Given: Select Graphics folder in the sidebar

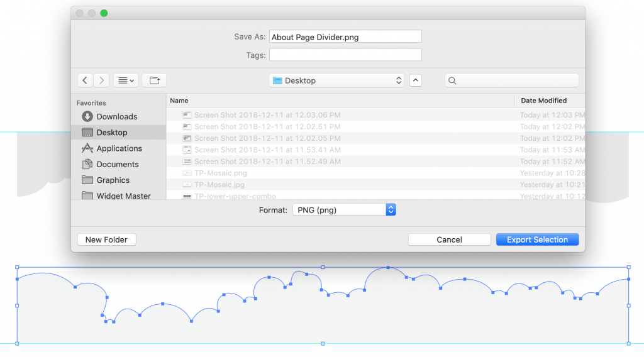Looking at the screenshot, I should (113, 180).
